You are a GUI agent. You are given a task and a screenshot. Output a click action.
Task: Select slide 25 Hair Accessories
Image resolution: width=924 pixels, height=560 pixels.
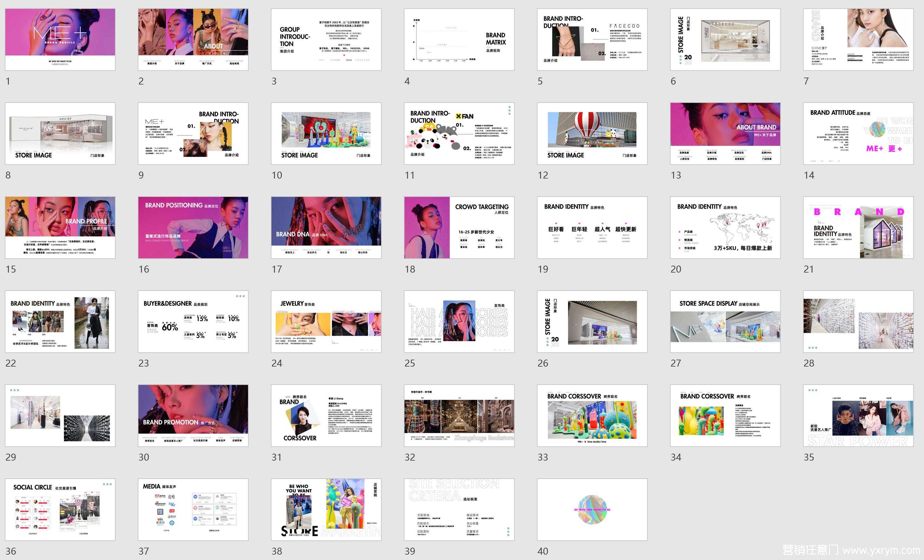tap(459, 322)
